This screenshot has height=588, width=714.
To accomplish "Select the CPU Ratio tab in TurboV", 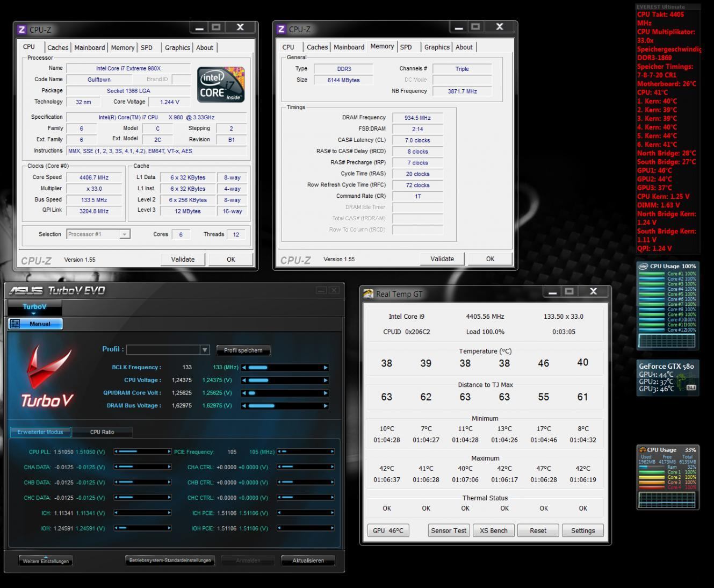I will click(x=102, y=432).
